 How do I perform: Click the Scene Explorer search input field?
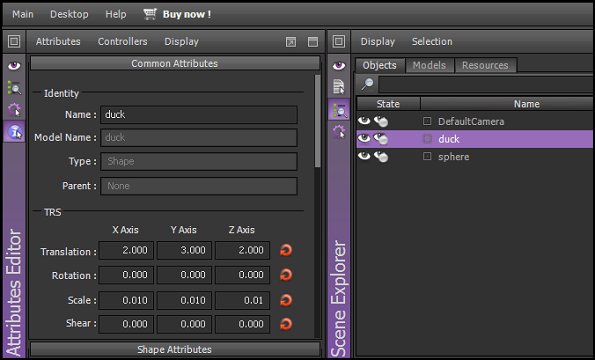tap(486, 84)
